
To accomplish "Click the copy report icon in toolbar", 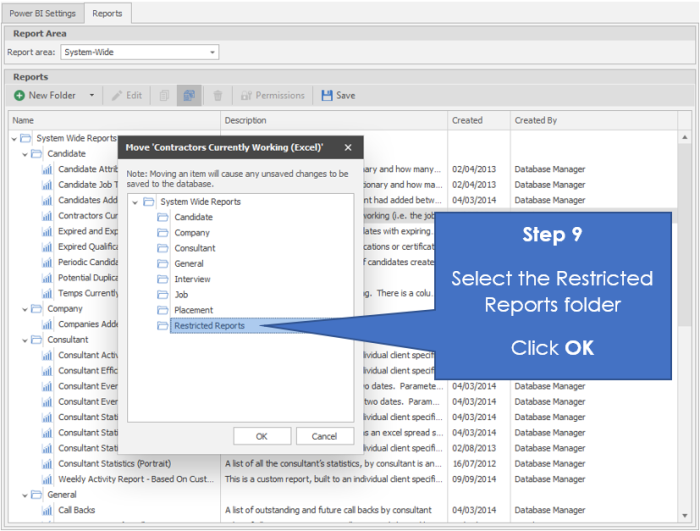I will (x=163, y=96).
